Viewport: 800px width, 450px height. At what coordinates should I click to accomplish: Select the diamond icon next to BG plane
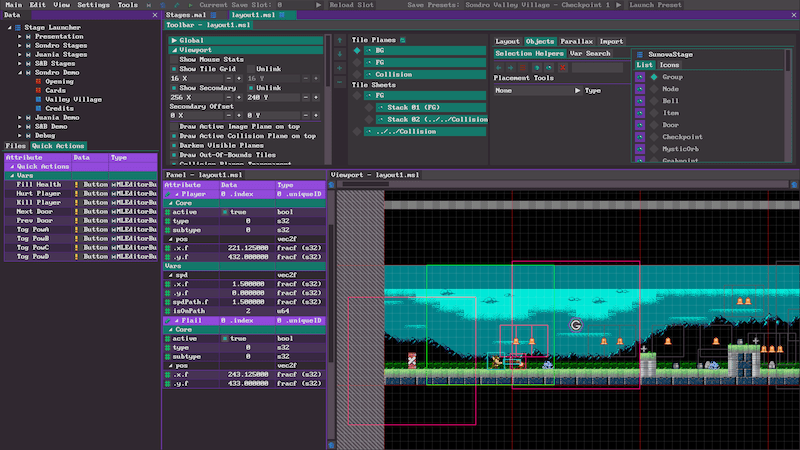pos(357,49)
